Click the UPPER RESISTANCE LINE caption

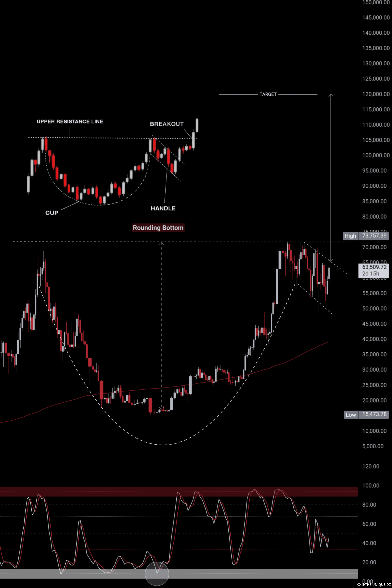coord(70,122)
